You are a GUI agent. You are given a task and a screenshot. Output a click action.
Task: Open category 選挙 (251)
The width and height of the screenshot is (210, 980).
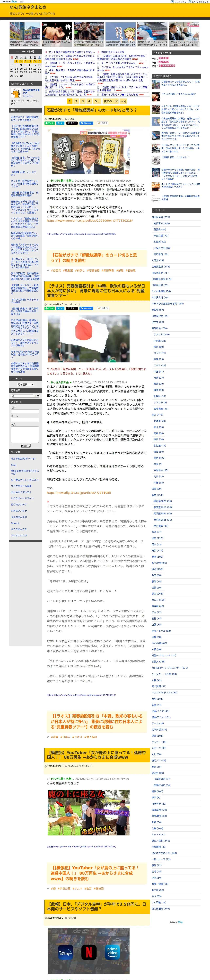157,495
